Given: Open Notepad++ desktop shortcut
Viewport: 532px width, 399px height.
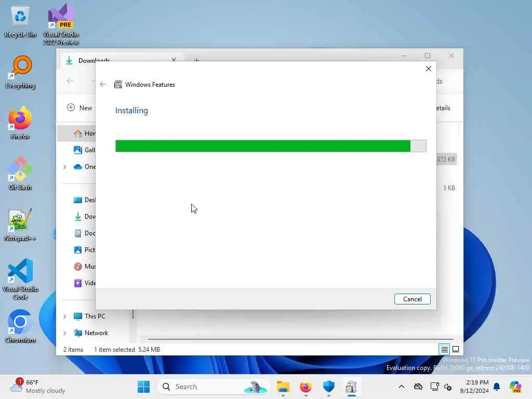Looking at the screenshot, I should pyautogui.click(x=20, y=224).
